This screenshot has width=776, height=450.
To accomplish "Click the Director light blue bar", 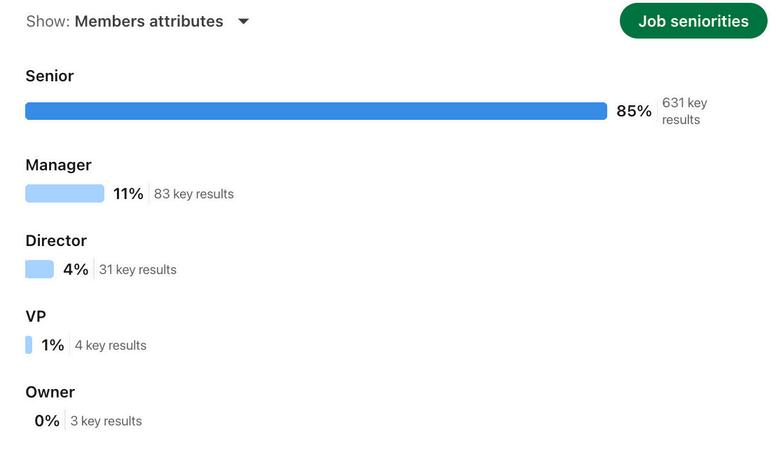I will coord(39,269).
